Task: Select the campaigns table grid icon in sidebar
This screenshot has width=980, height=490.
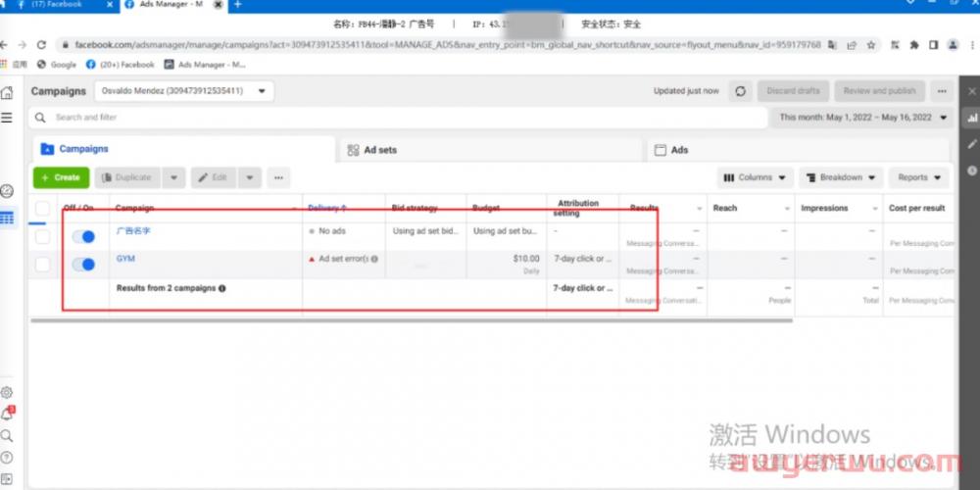Action: click(x=7, y=219)
